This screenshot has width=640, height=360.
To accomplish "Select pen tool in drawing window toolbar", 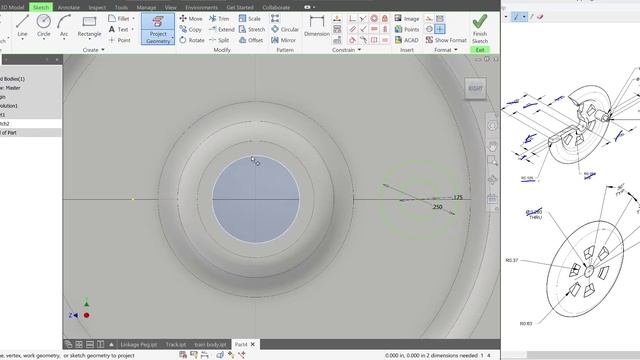I will (516, 17).
